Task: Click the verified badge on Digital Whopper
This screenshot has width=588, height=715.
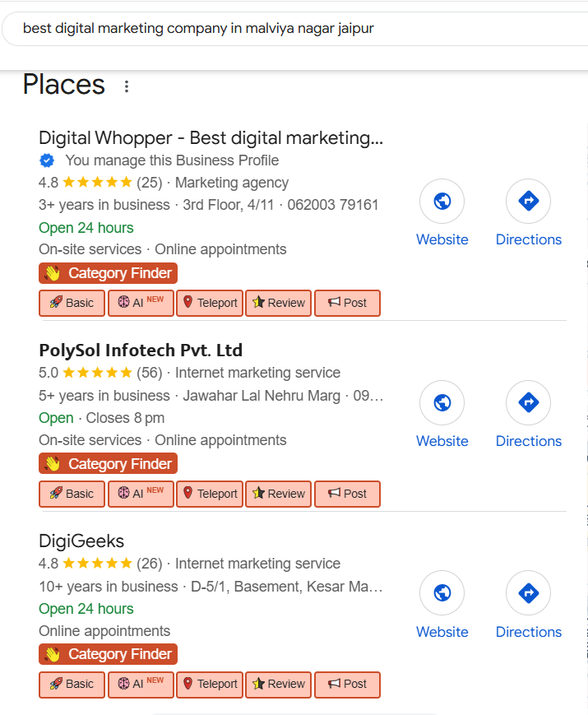Action: point(47,160)
